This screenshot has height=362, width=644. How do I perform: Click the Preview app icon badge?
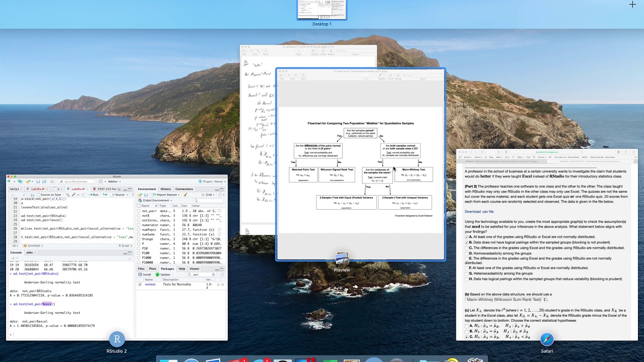(x=342, y=258)
